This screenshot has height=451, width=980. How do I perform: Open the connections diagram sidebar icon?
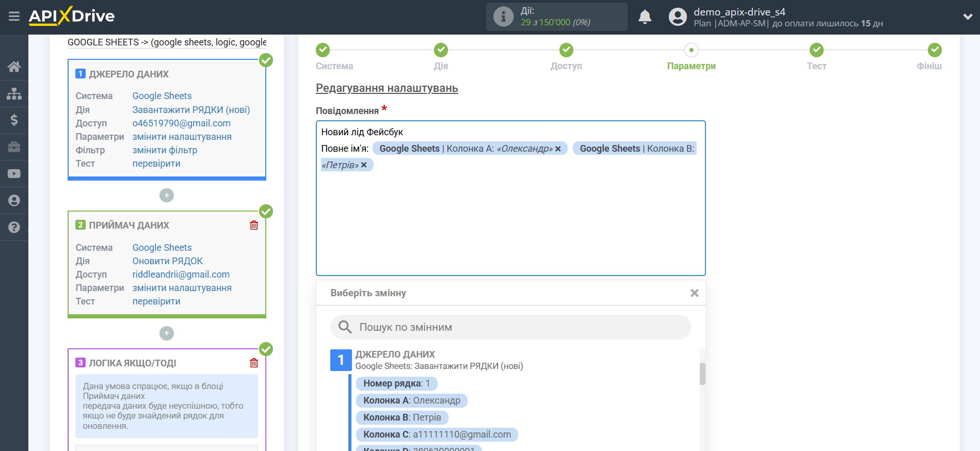click(14, 93)
